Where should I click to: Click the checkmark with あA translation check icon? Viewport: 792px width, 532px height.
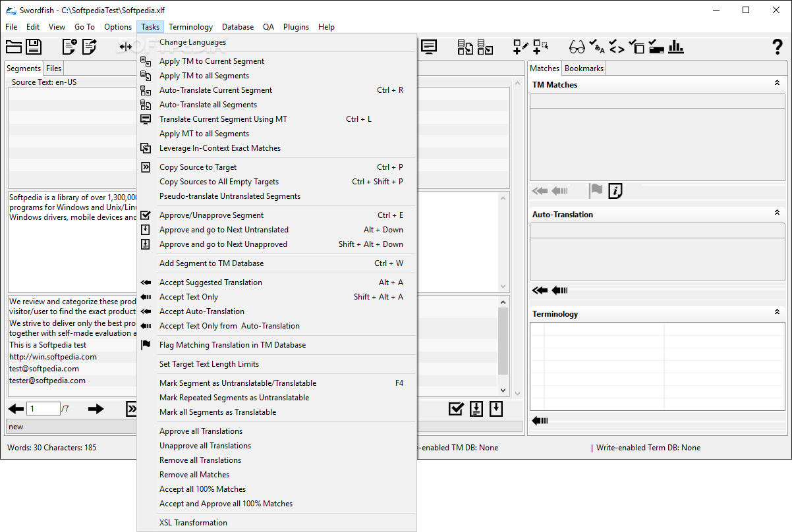click(597, 47)
